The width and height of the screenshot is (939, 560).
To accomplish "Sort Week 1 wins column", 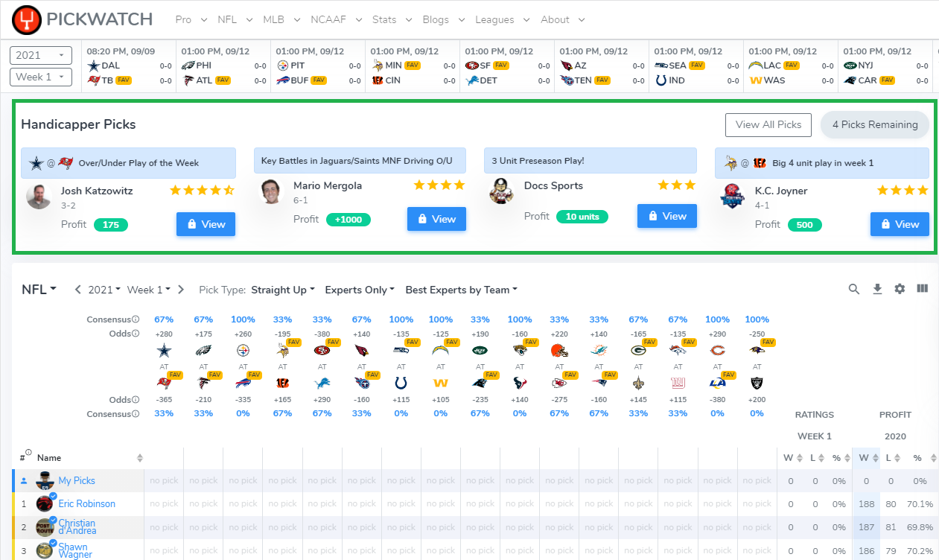I will point(800,457).
